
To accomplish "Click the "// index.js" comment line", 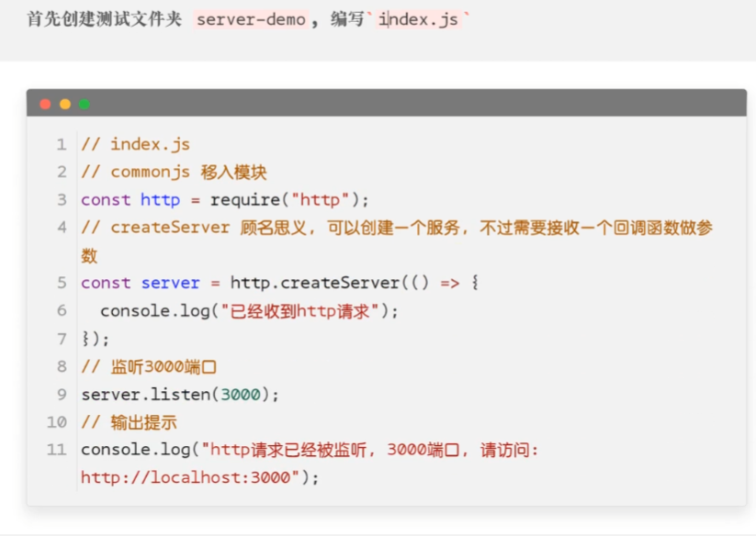I will click(x=135, y=144).
